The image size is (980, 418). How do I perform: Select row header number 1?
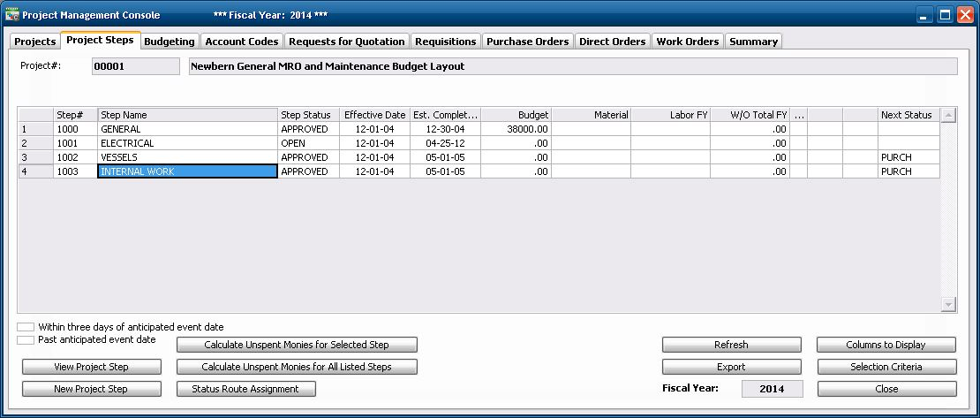35,129
